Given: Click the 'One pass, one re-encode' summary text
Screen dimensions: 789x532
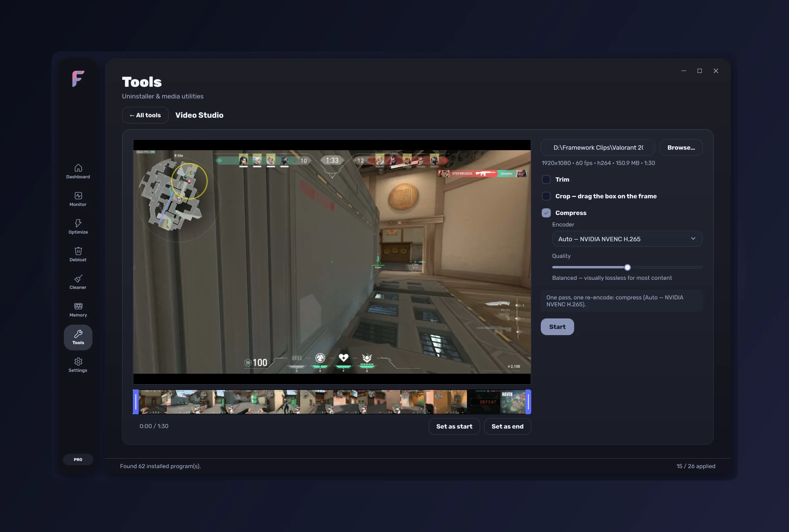Looking at the screenshot, I should point(615,301).
